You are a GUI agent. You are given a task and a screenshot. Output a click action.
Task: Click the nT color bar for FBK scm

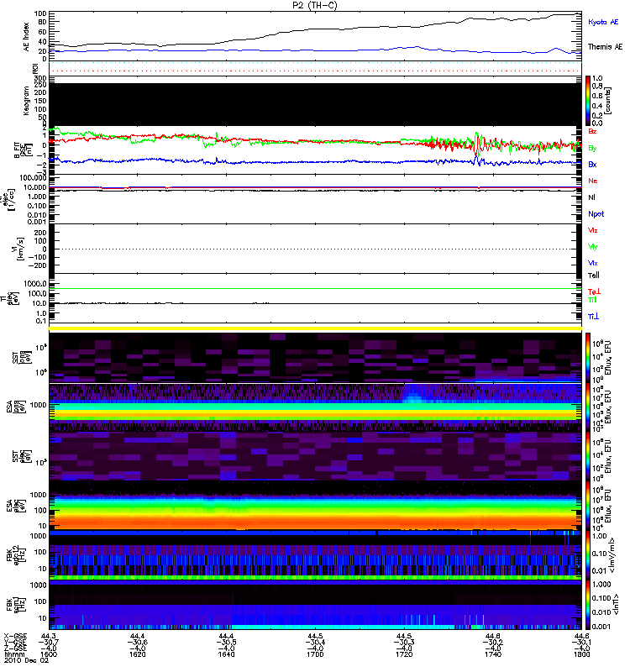tap(588, 605)
